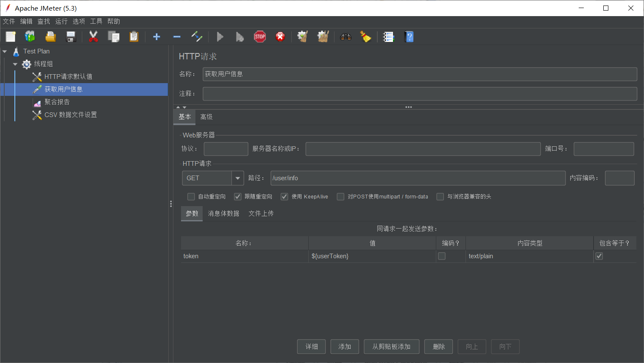Open the GET method dropdown
The width and height of the screenshot is (644, 363).
(238, 178)
